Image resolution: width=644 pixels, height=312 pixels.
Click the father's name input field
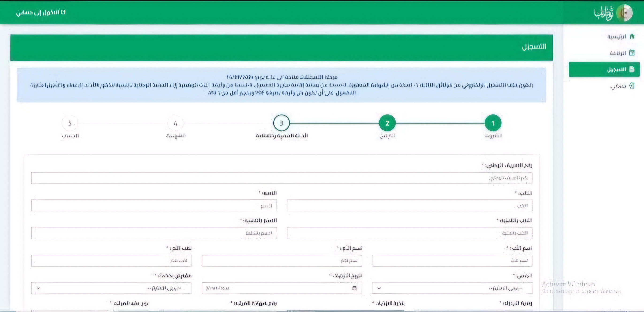(452, 261)
